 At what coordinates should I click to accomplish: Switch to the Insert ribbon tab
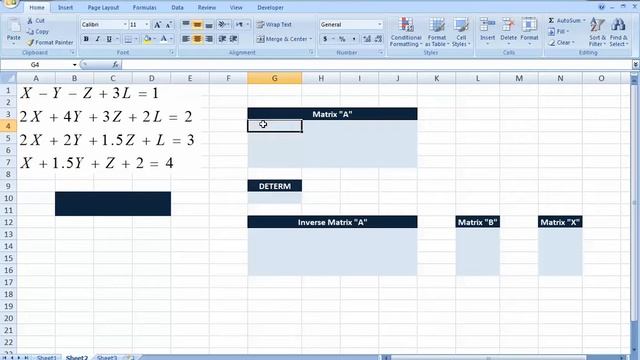click(x=65, y=7)
